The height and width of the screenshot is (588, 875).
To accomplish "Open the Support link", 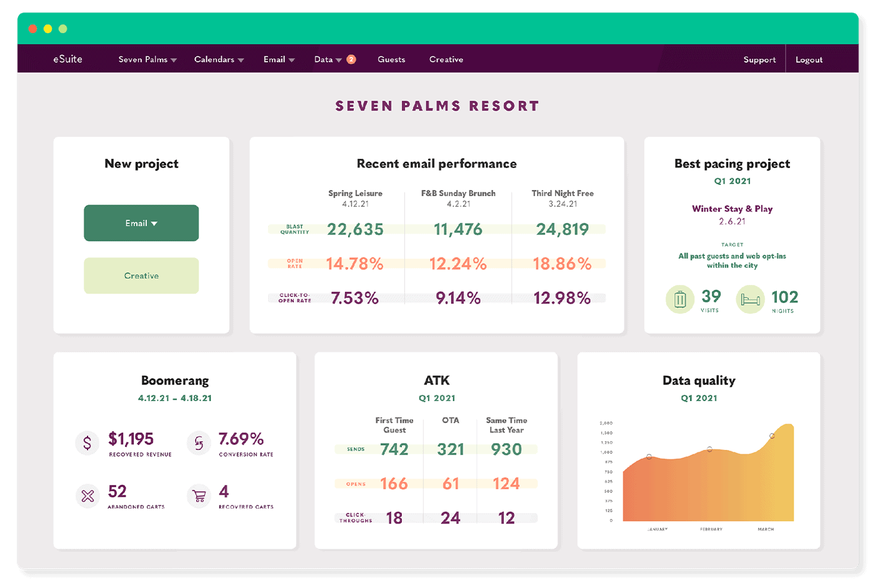I will point(759,60).
